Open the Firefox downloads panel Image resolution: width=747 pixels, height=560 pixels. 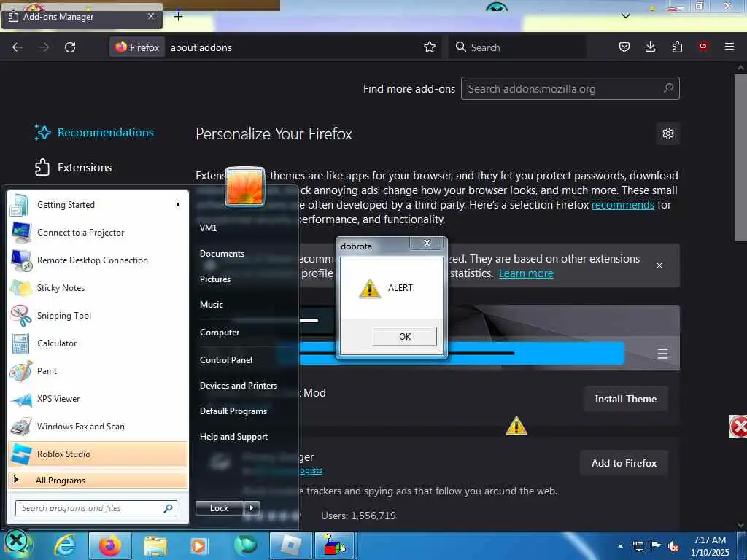coord(650,47)
